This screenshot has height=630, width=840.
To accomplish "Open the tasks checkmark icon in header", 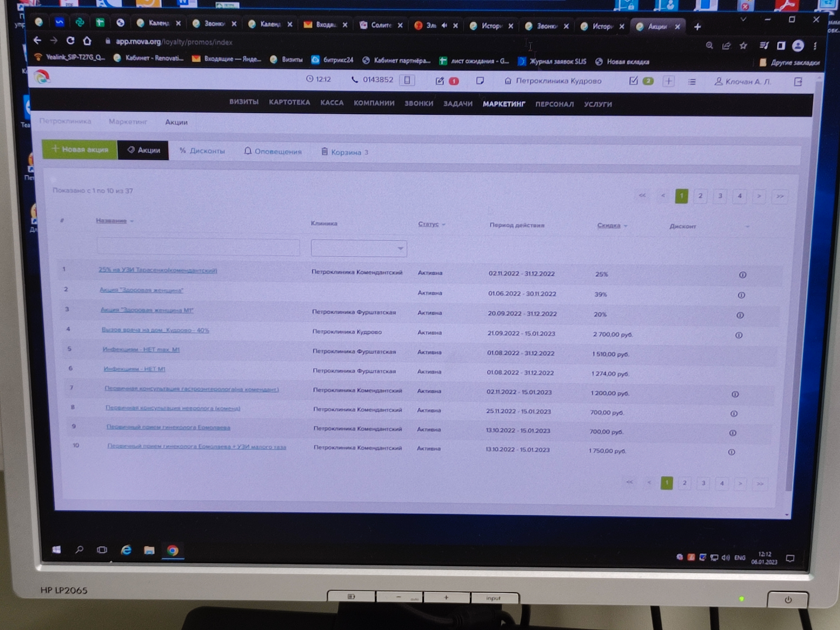I will [x=633, y=81].
